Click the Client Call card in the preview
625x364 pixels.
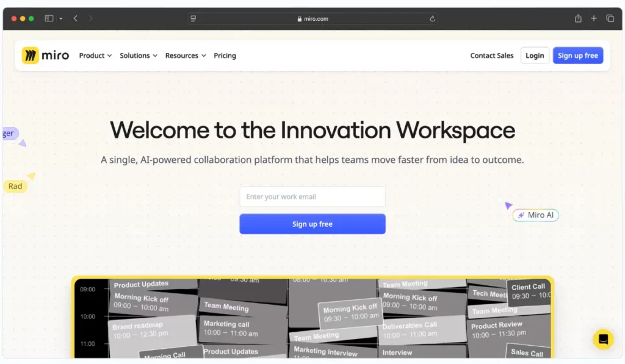point(529,291)
